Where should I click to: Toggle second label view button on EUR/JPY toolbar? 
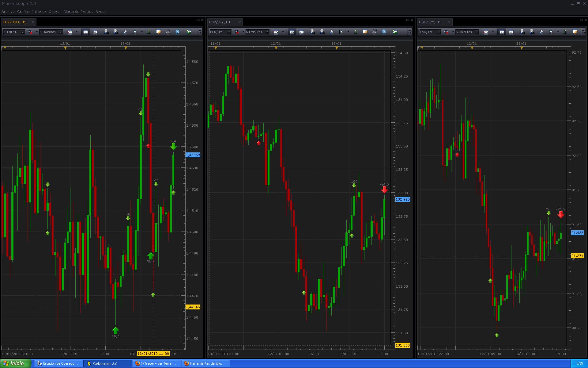click(x=301, y=32)
